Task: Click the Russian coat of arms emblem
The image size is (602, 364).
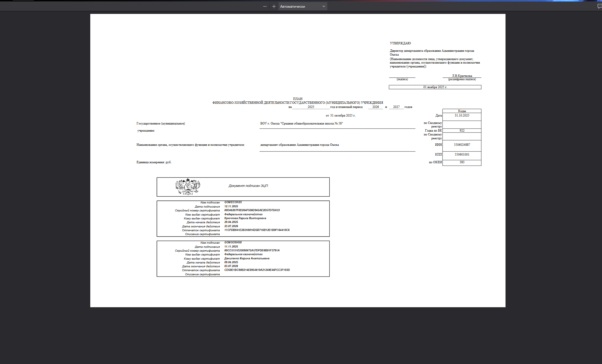Action: click(x=188, y=187)
